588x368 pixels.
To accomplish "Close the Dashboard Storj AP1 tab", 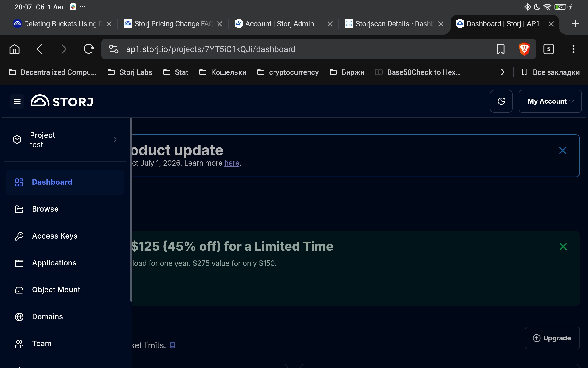I will (x=551, y=24).
